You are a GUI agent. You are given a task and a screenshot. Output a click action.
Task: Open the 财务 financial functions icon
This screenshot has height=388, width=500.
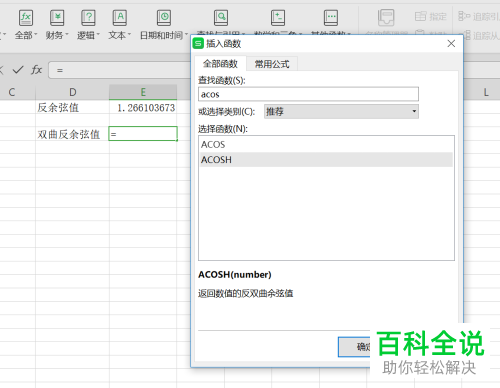57,18
